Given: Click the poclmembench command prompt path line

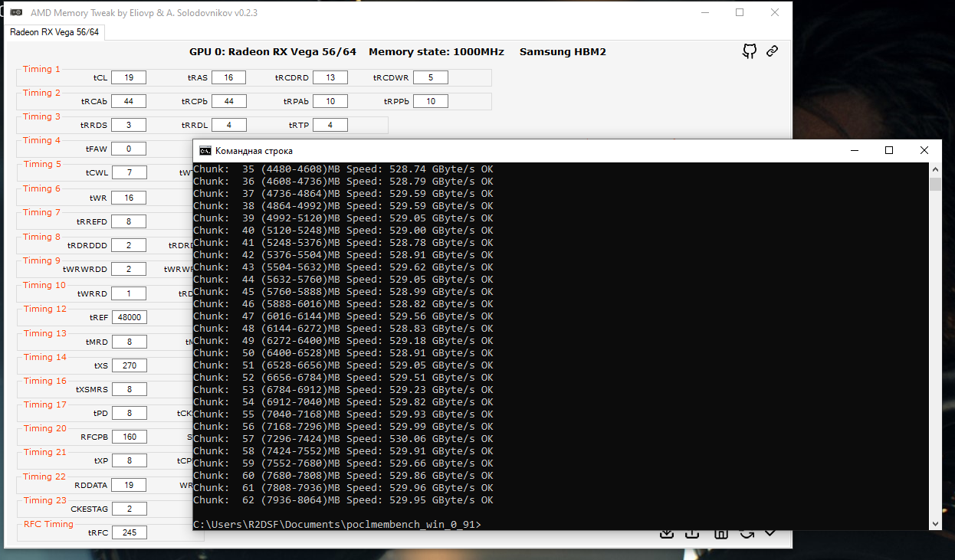Looking at the screenshot, I should click(x=337, y=525).
